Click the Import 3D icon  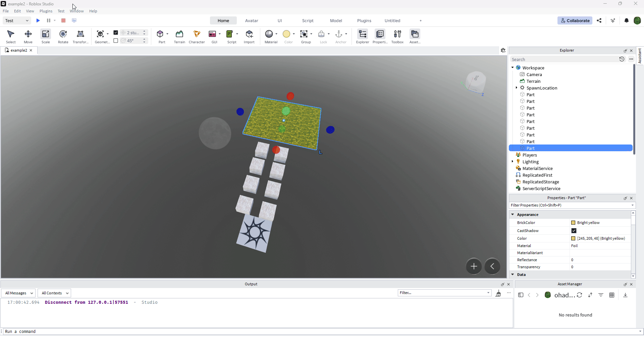pos(249,36)
